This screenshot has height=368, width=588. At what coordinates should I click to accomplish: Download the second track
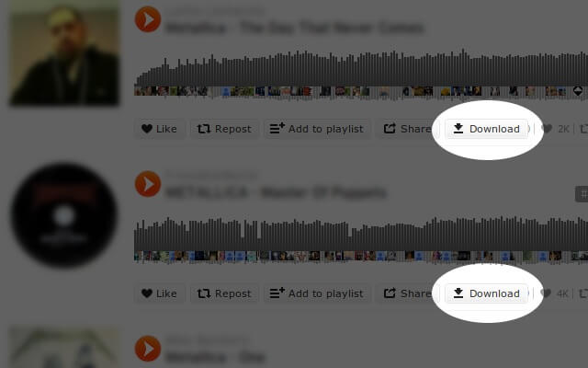coord(486,293)
